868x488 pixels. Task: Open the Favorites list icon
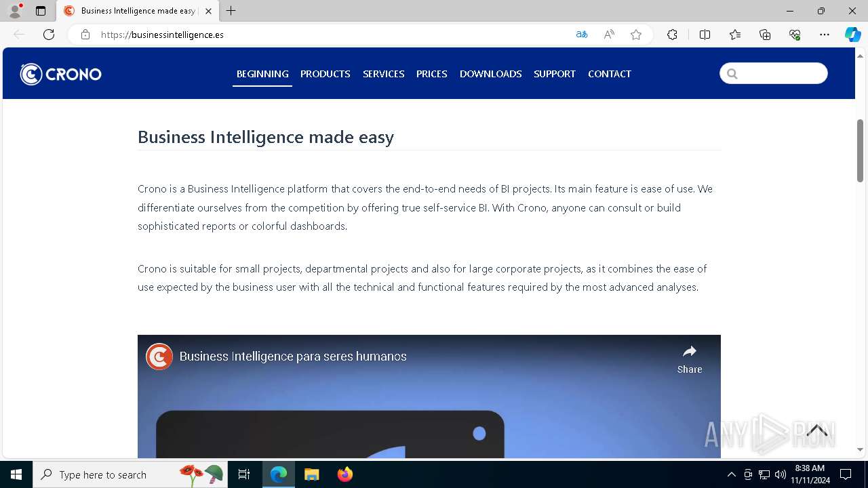pyautogui.click(x=735, y=35)
